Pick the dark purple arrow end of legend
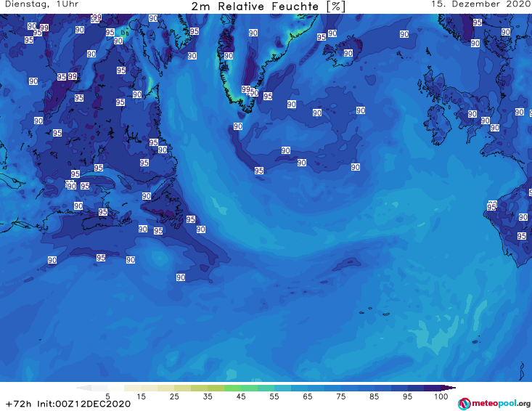The image size is (532, 411). click(x=449, y=388)
